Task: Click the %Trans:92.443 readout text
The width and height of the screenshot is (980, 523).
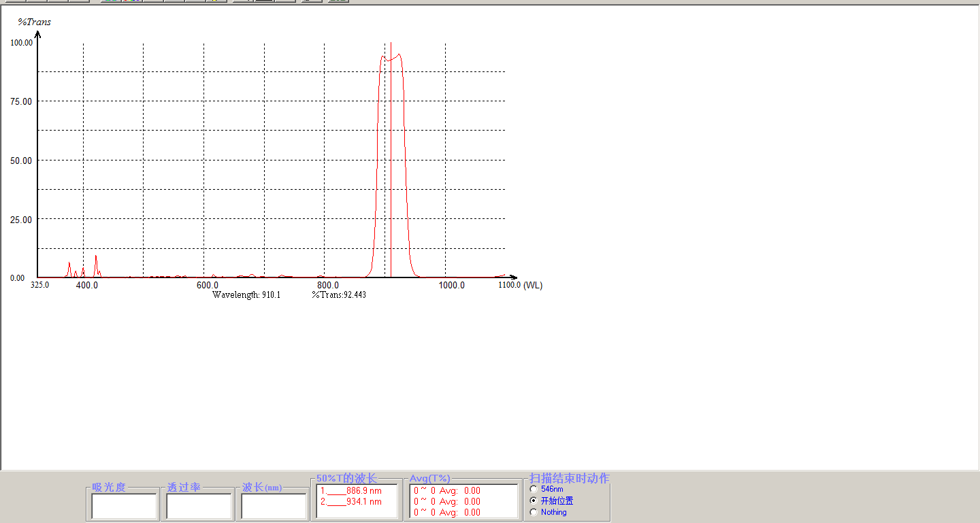Action: pos(339,295)
